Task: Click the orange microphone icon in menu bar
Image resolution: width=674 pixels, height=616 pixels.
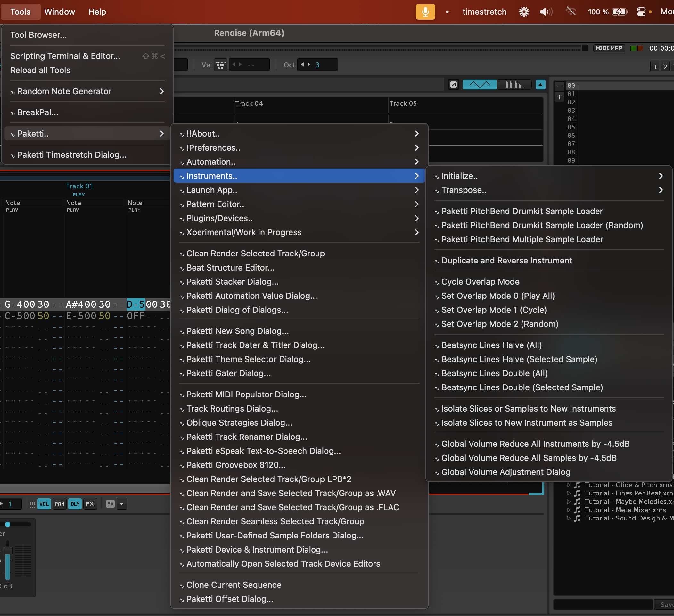Action: (x=425, y=12)
